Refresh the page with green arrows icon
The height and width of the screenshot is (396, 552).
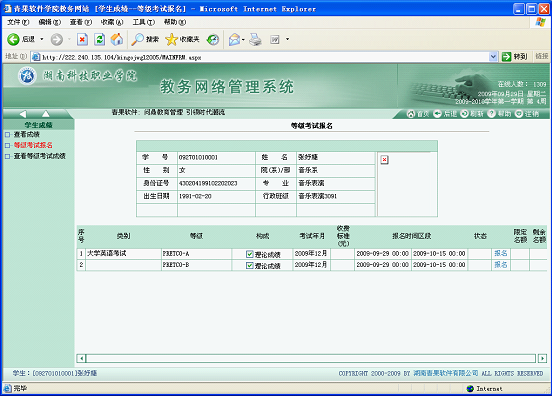(100, 39)
